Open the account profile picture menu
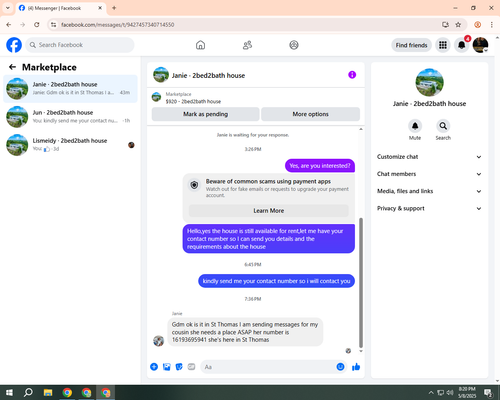Viewport: 500px width, 400px height. 480,45
